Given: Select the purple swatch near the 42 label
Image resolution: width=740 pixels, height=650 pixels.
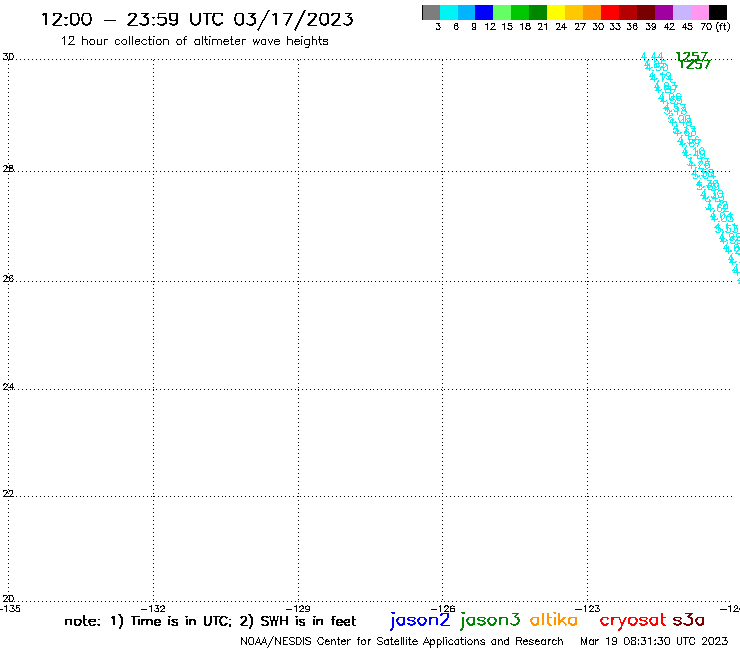Looking at the screenshot, I should coord(664,13).
